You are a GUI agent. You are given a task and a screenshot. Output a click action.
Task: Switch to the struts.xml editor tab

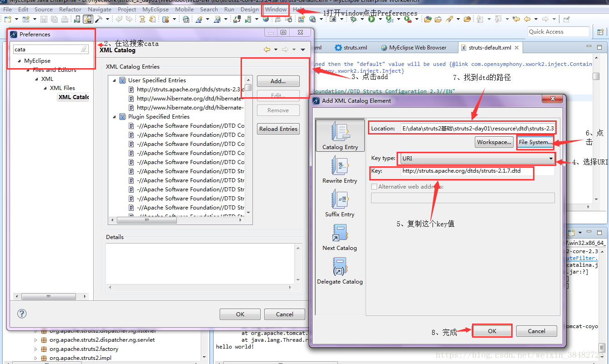(351, 48)
